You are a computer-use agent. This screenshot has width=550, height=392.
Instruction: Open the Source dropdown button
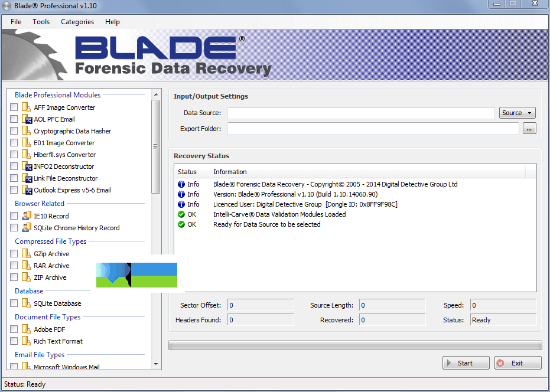[518, 113]
